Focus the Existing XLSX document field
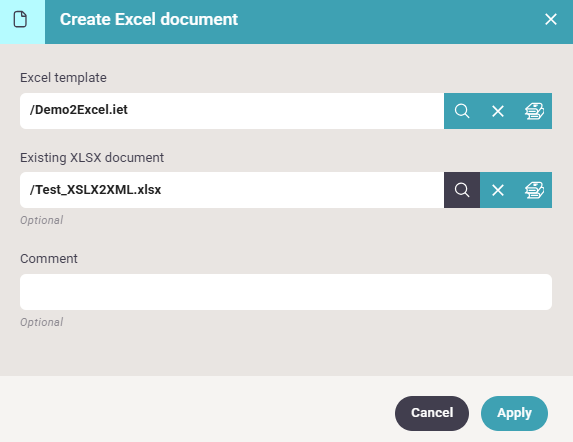The width and height of the screenshot is (573, 442). (232, 190)
